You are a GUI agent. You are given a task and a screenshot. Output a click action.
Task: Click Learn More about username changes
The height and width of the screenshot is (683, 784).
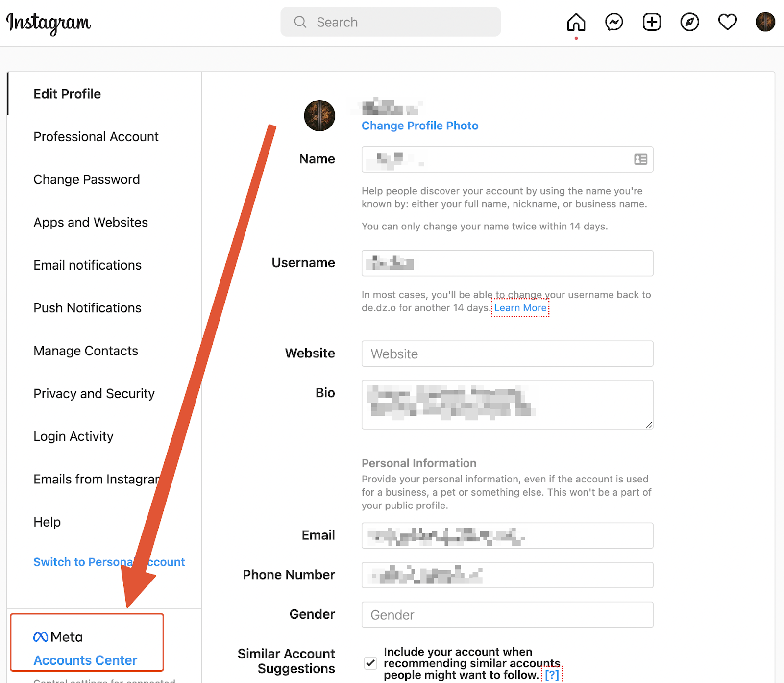click(520, 308)
